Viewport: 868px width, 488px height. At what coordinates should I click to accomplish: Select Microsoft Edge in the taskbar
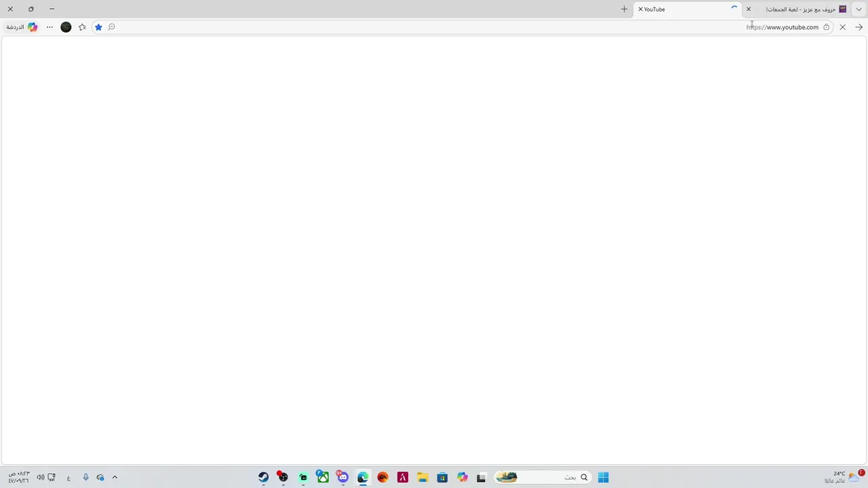point(363,477)
